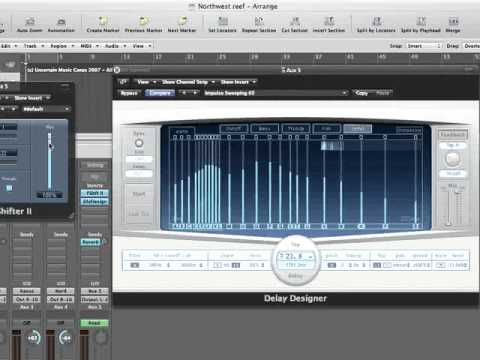Click the Bus 2 input slot
This screenshot has height=360, width=480.
click(95, 291)
